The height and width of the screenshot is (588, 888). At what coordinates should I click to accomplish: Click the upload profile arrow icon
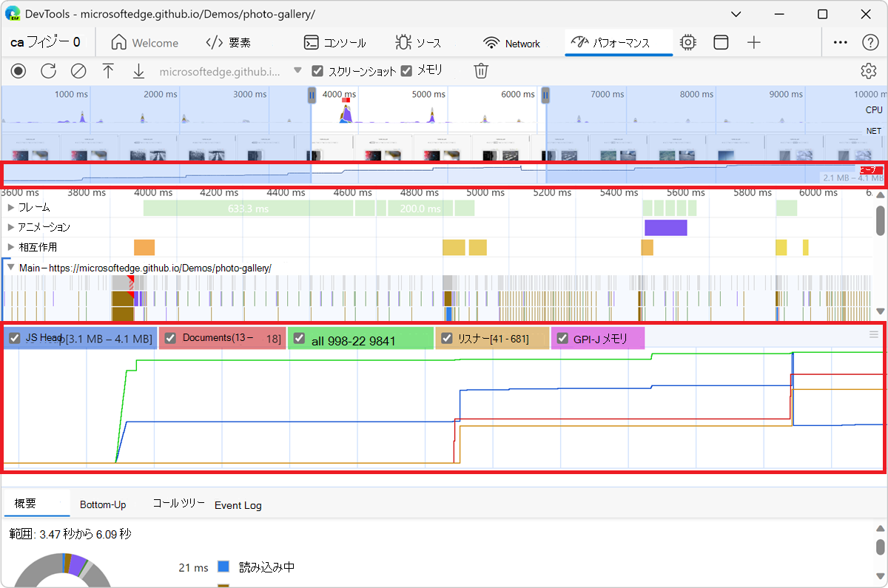(x=108, y=71)
